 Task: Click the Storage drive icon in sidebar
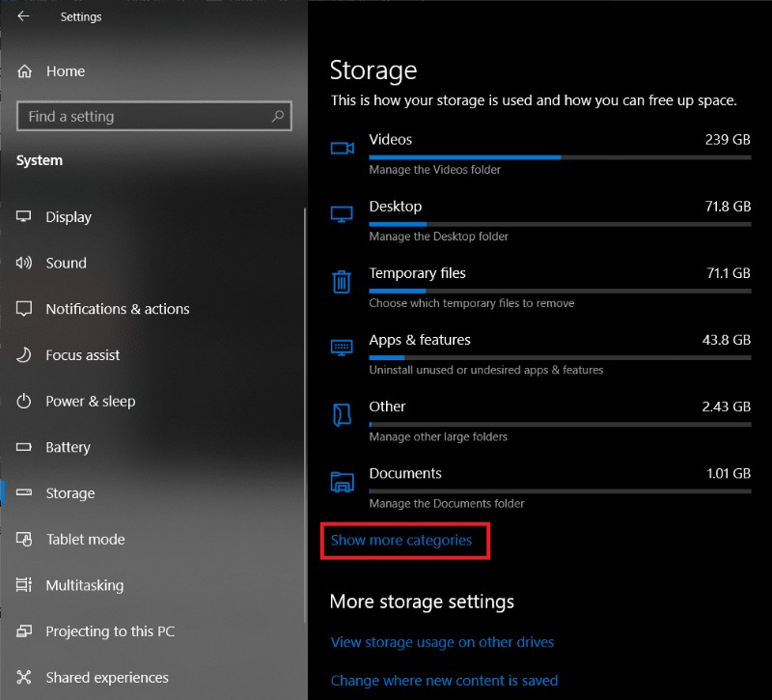(x=23, y=492)
